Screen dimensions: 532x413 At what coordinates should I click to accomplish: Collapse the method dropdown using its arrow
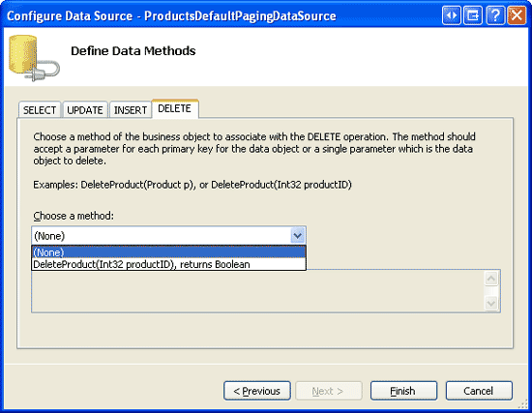coord(298,235)
